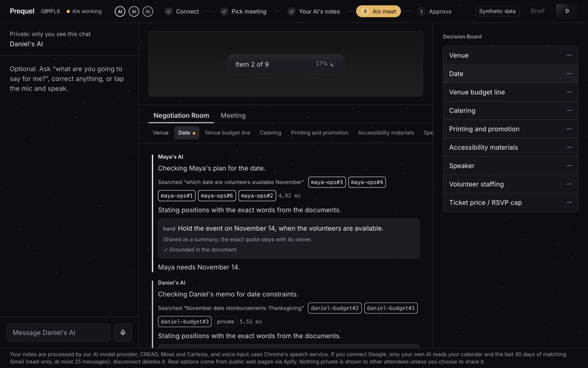Open the Pick meeting step
Viewport: 588px width, 368px height.
point(244,11)
